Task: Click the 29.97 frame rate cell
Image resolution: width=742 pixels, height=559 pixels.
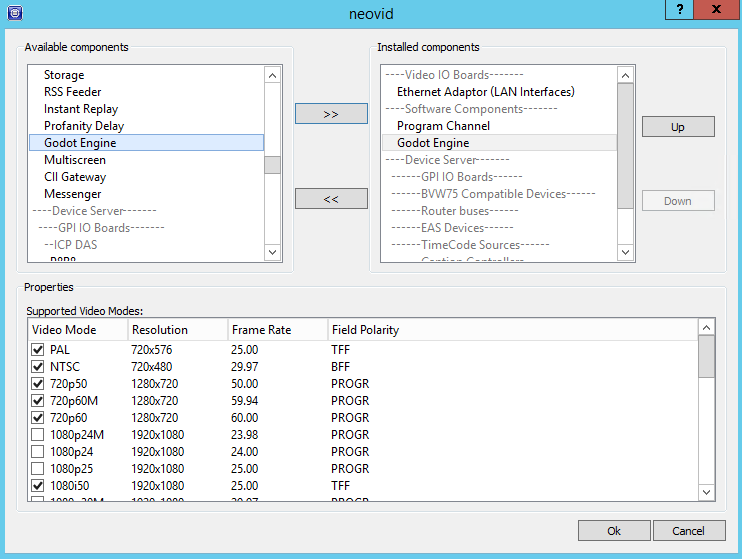Action: [x=245, y=367]
